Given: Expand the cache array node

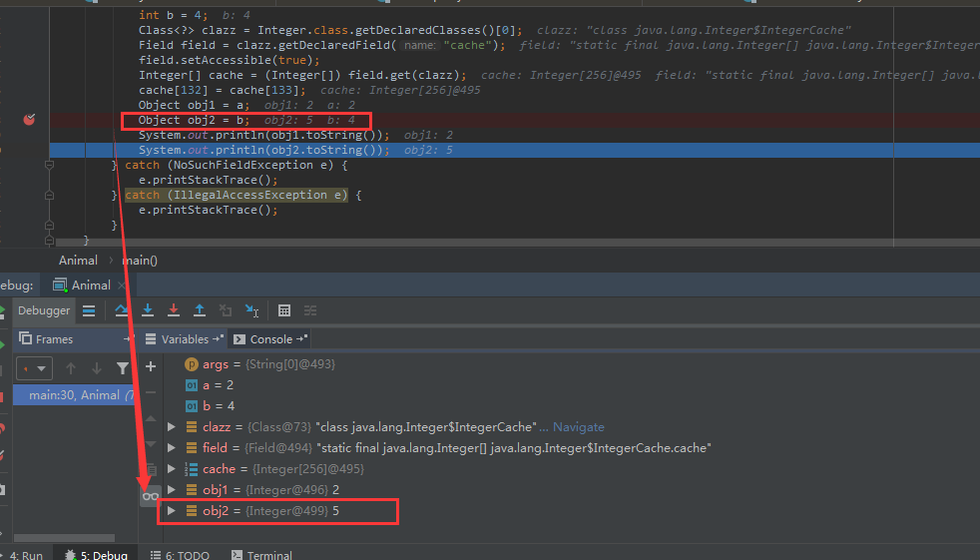Looking at the screenshot, I should tap(172, 469).
